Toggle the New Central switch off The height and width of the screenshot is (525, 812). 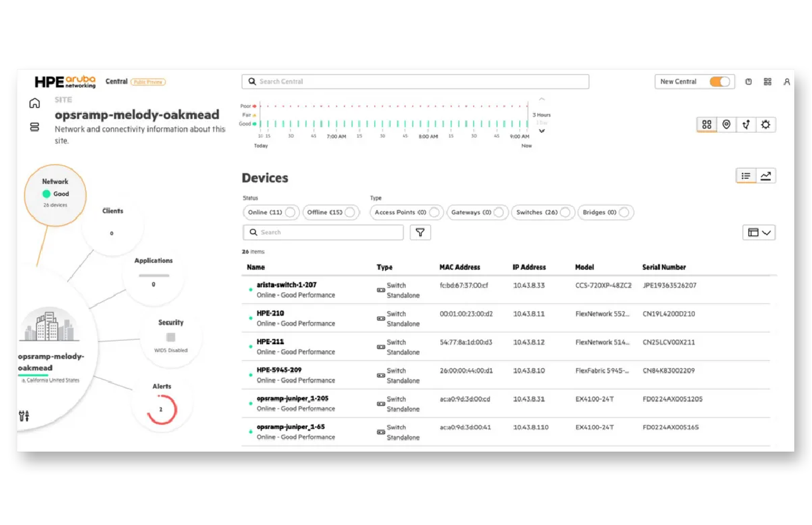719,82
